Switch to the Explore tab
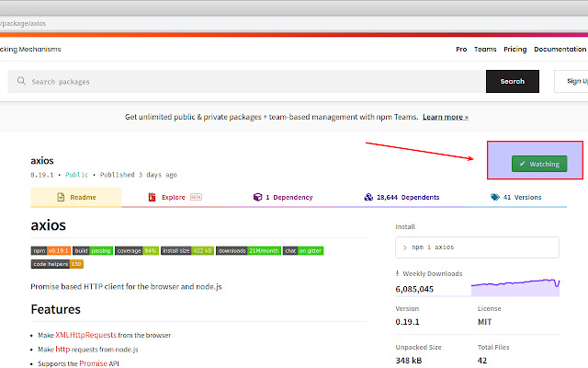588x368 pixels. point(175,197)
